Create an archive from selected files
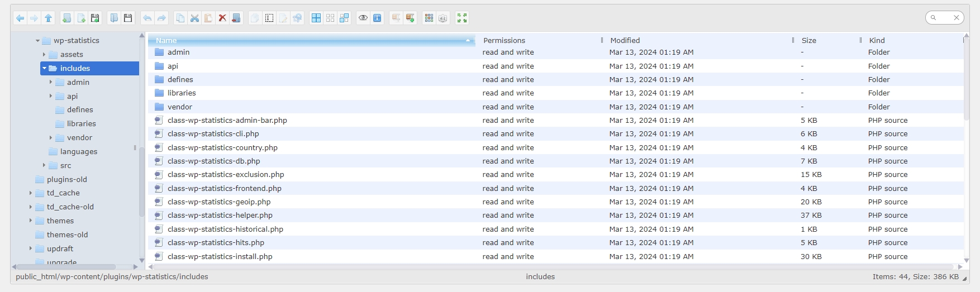 (x=410, y=18)
